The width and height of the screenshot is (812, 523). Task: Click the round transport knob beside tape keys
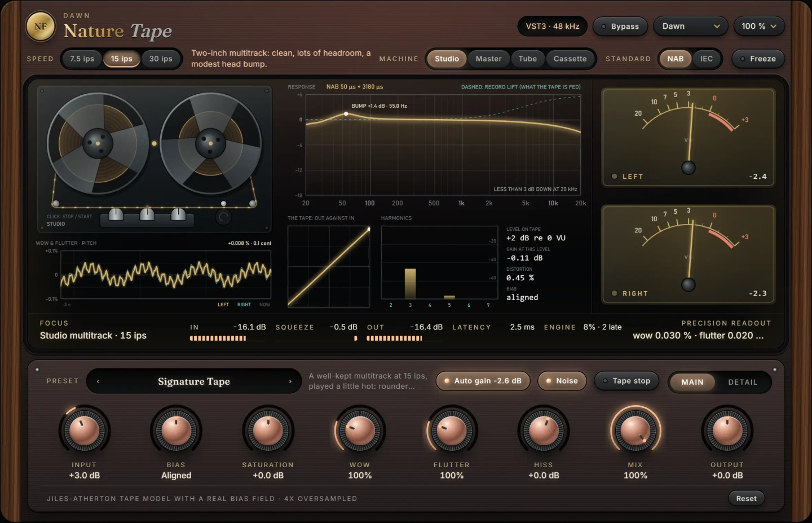coord(223,217)
